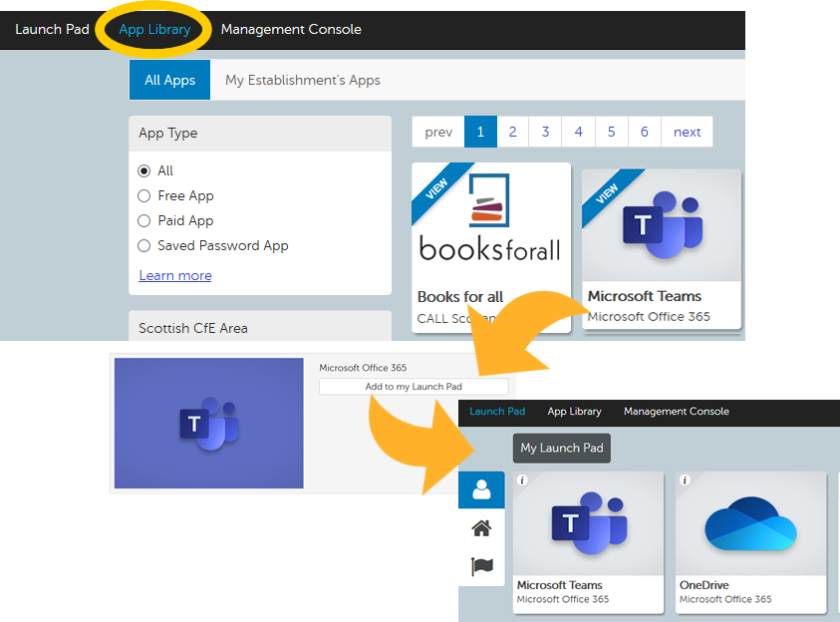The width and height of the screenshot is (840, 622).
Task: Go to next page of apps
Action: (687, 132)
